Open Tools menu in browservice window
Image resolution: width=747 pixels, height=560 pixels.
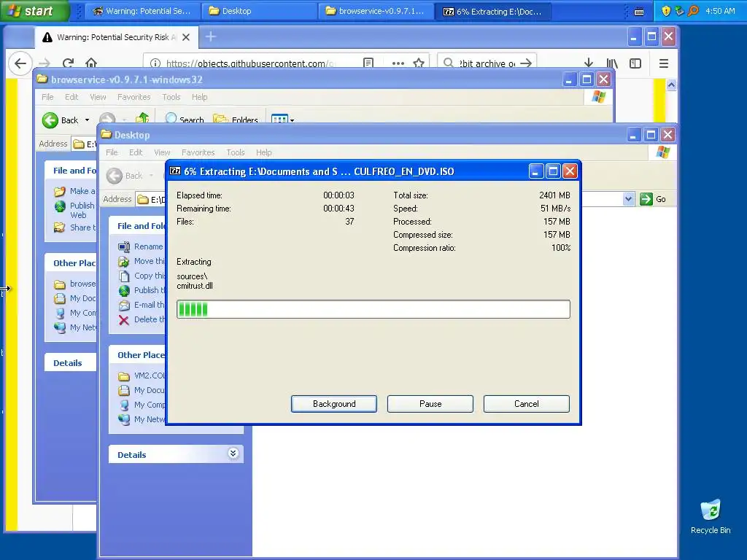click(x=171, y=97)
